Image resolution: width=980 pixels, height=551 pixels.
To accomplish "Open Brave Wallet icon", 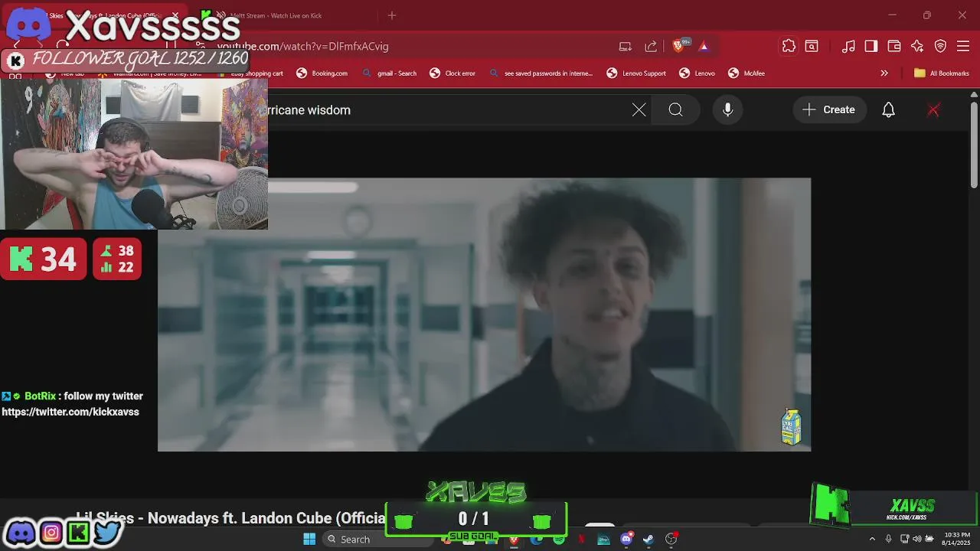I will pyautogui.click(x=894, y=46).
